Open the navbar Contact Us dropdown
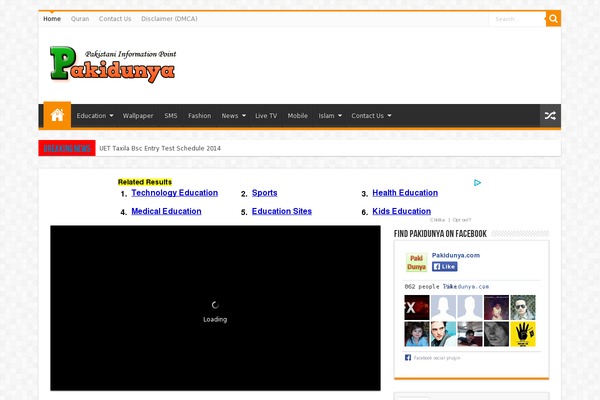 [x=371, y=116]
